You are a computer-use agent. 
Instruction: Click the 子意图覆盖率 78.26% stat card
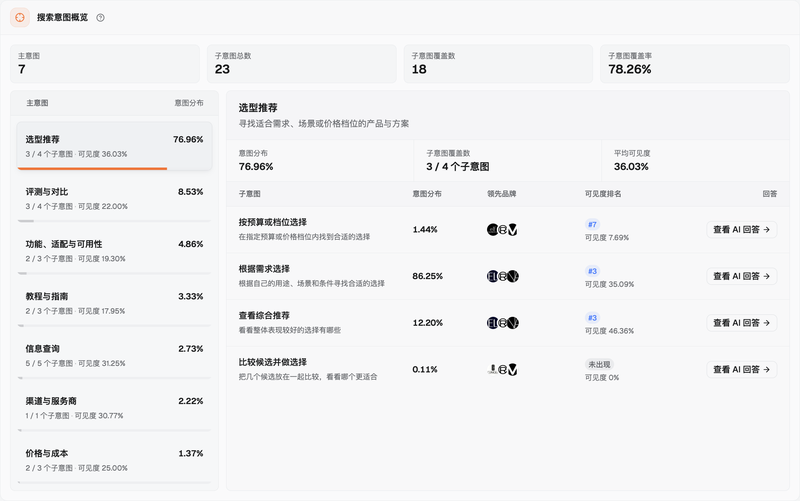[695, 64]
